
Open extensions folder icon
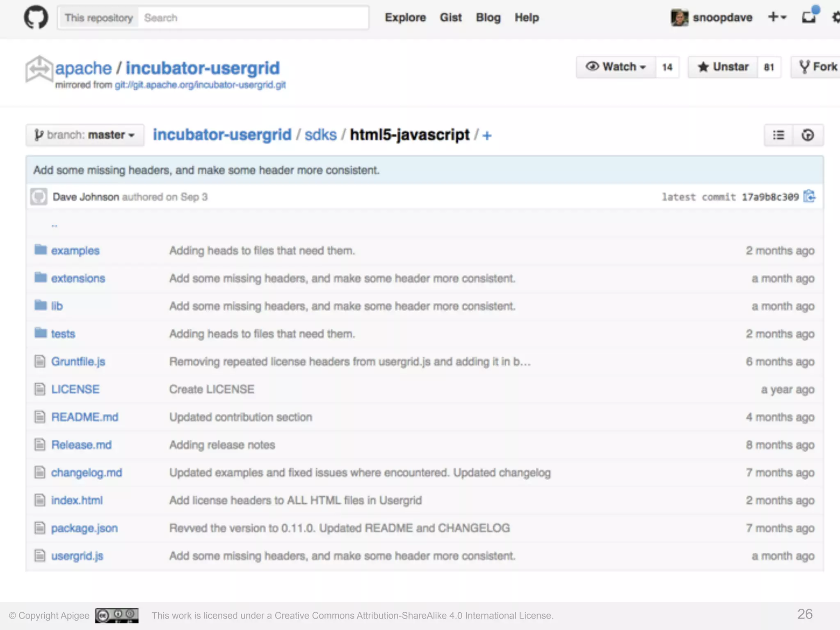pos(41,277)
